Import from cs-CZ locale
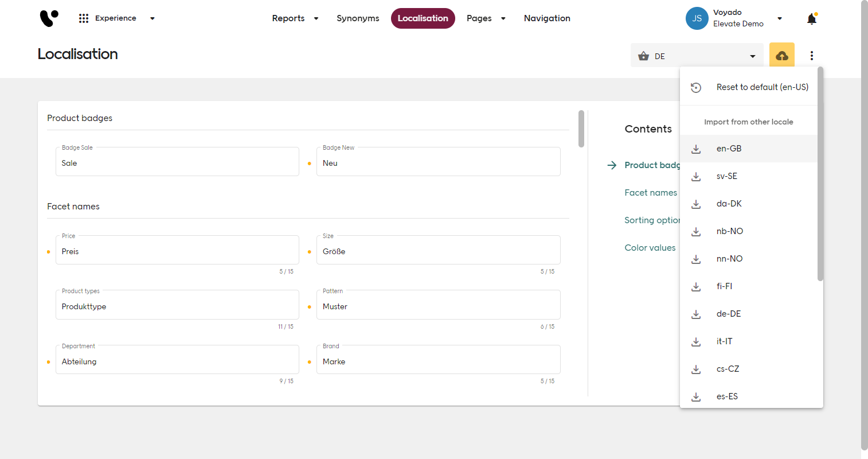 pos(749,369)
